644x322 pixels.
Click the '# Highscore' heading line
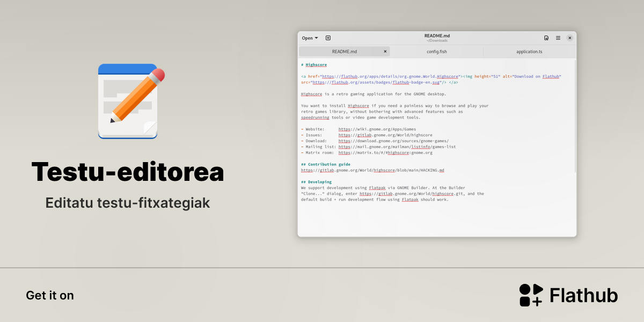tap(314, 64)
